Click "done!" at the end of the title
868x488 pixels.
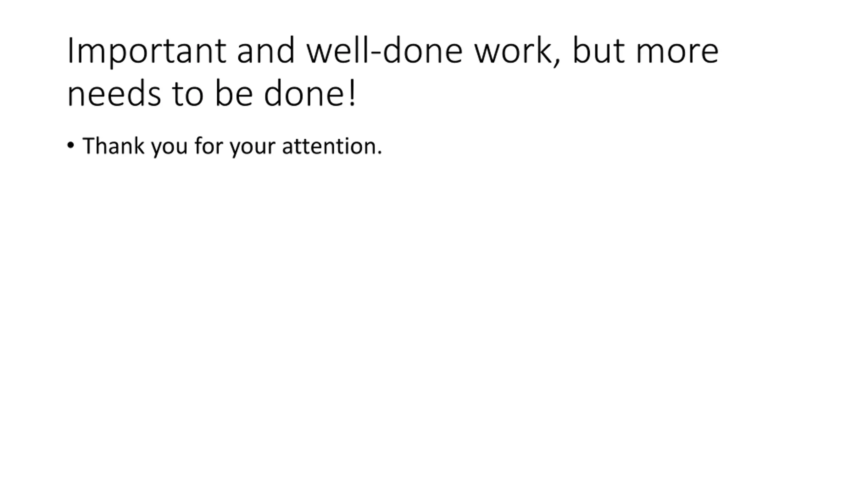tap(310, 93)
